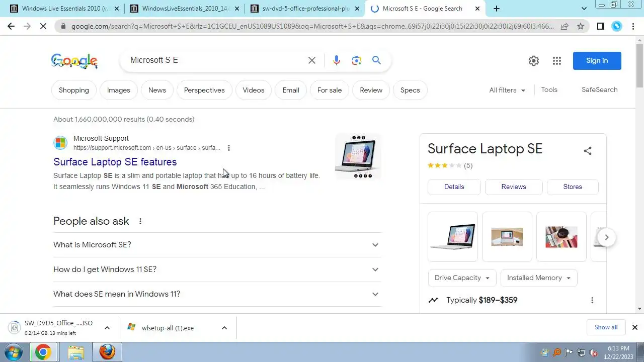Screen dimensions: 644x362
Task: Open Windows Explorer from taskbar
Action: (75, 352)
